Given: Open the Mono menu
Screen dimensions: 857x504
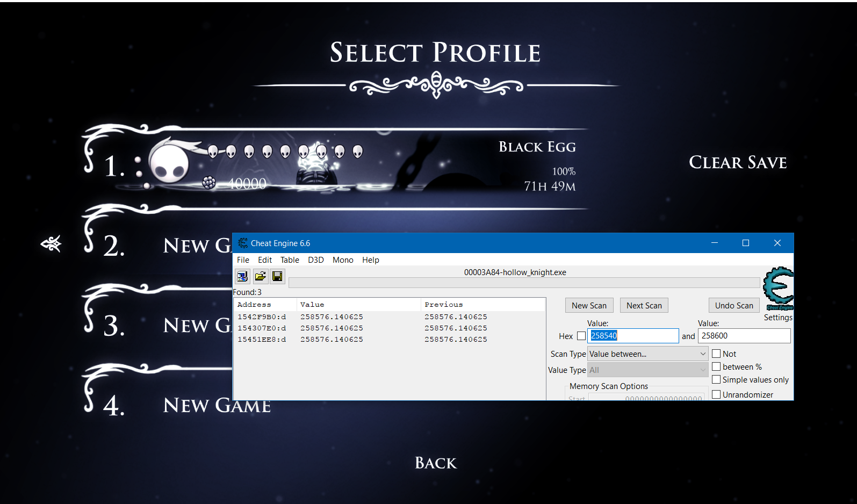Looking at the screenshot, I should pos(343,260).
